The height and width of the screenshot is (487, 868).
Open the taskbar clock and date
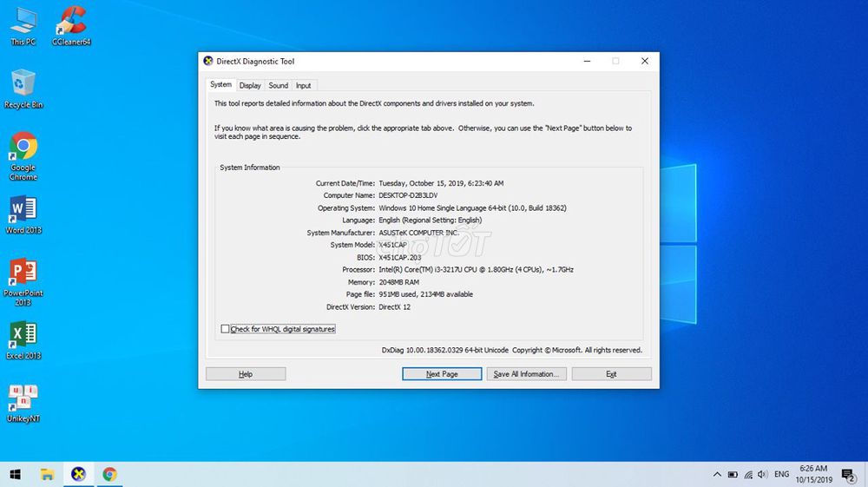click(814, 474)
